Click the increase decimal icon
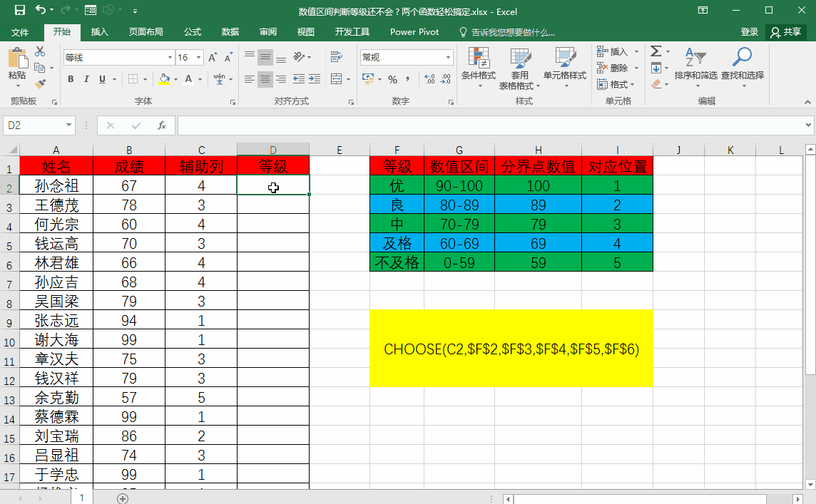This screenshot has height=504, width=816. [430, 79]
